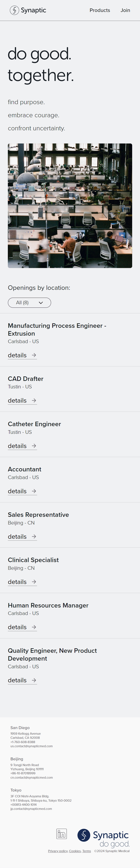This screenshot has height=868, width=140.
Task: Click the arrow beside Accountant details
Action: pos(34,491)
